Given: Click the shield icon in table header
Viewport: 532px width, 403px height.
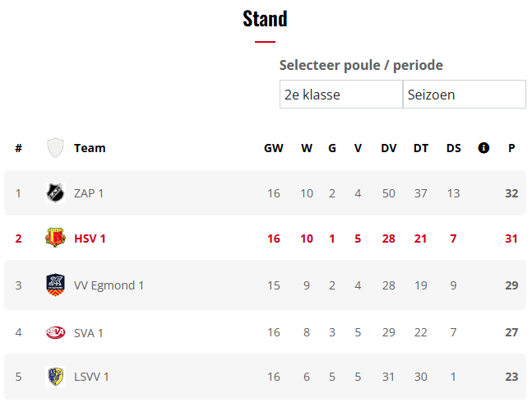Looking at the screenshot, I should (55, 148).
